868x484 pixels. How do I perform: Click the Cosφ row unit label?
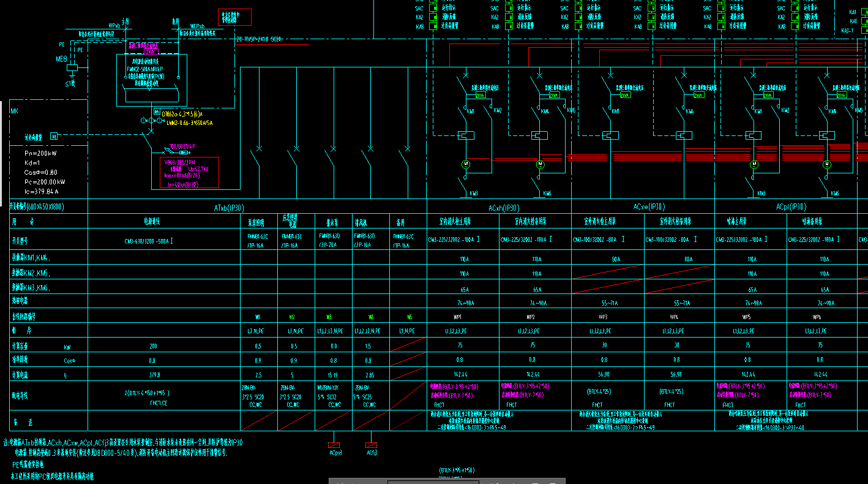(69, 361)
